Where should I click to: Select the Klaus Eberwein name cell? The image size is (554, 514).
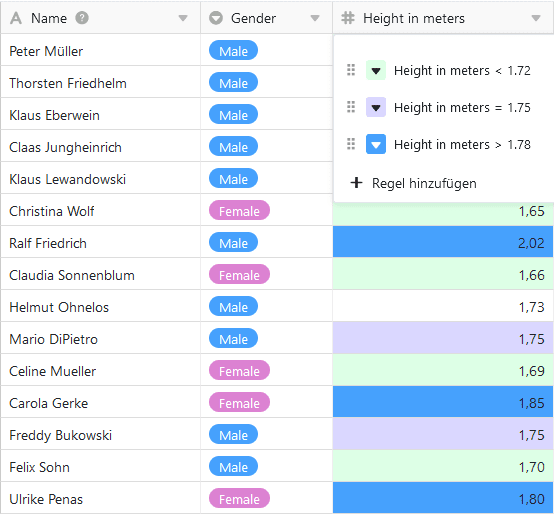coord(101,114)
